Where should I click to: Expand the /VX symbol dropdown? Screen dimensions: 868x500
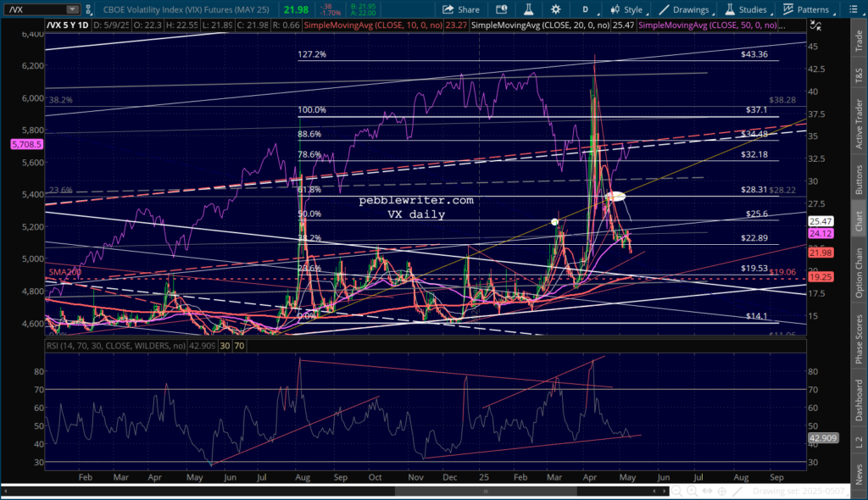pyautogui.click(x=74, y=9)
